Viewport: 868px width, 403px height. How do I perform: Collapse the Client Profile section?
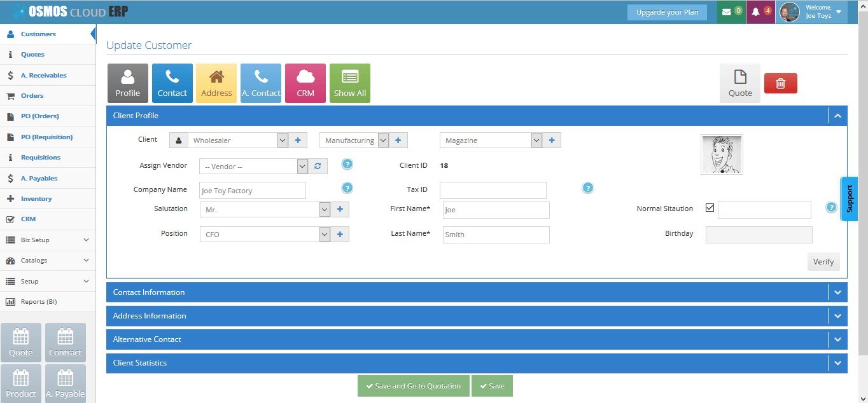(837, 116)
